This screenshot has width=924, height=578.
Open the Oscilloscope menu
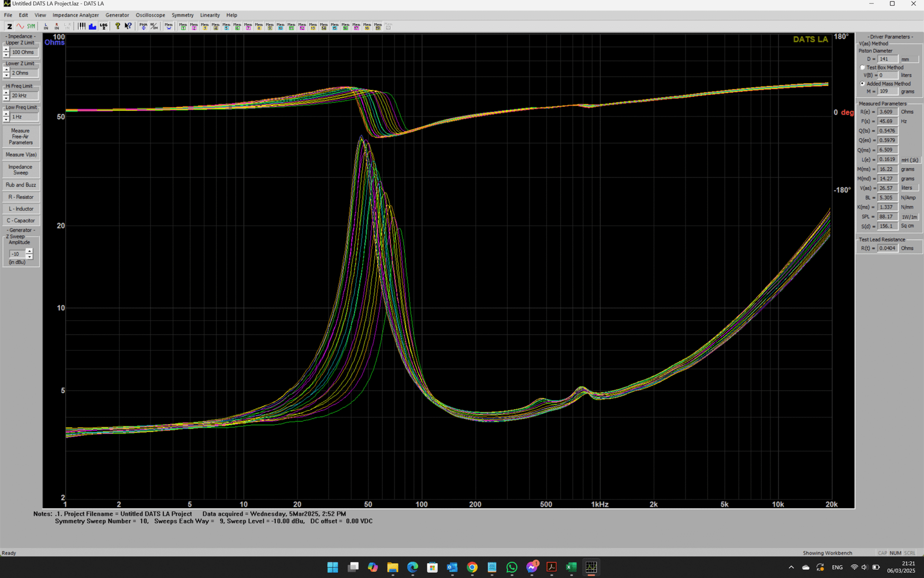(150, 15)
